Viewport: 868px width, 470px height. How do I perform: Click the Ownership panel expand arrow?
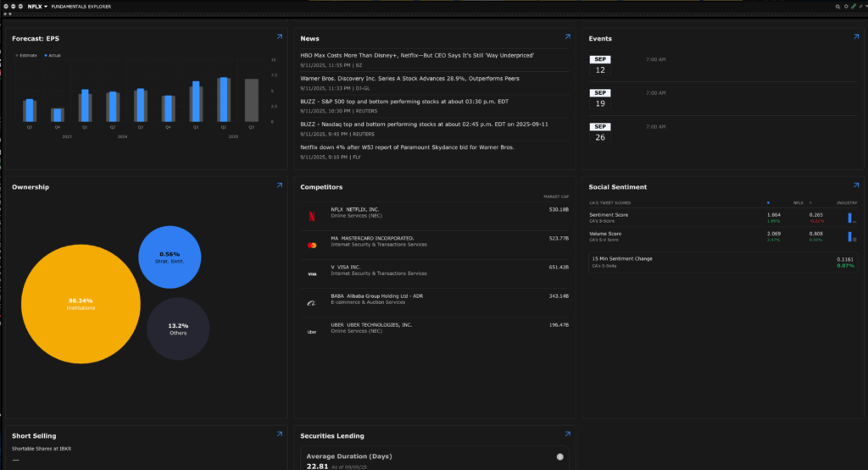(x=279, y=185)
